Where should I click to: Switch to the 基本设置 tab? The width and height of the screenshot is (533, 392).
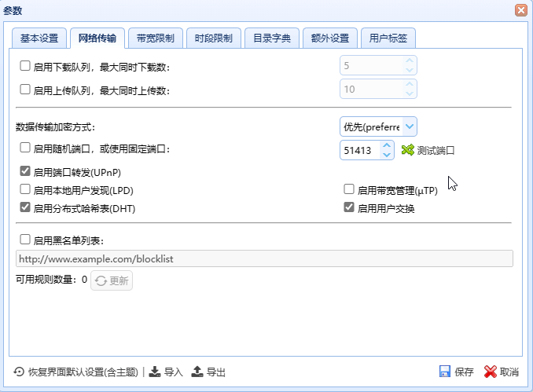(x=39, y=38)
